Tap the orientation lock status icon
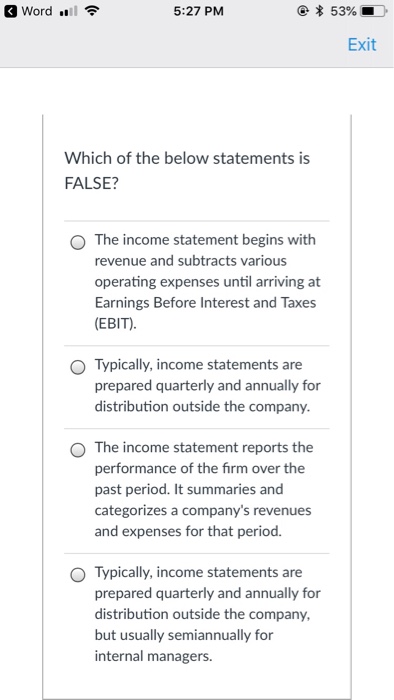The width and height of the screenshot is (394, 700). click(303, 12)
